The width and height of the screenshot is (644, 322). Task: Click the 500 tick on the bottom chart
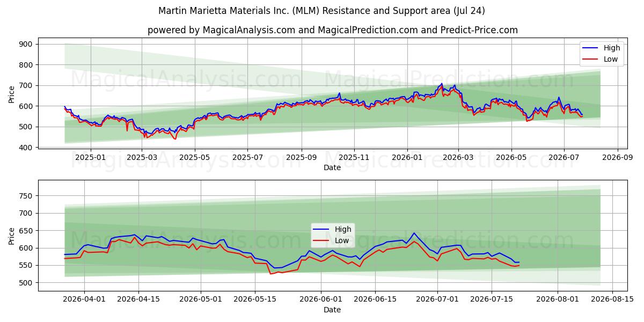(26, 283)
